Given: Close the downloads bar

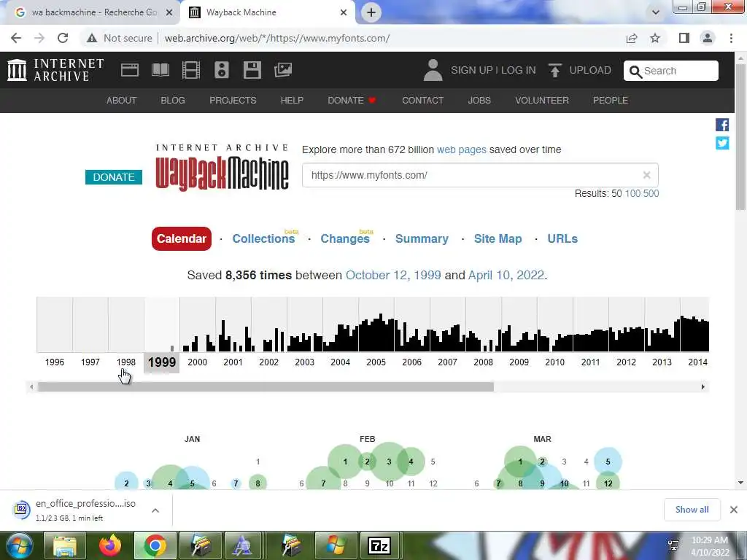Looking at the screenshot, I should tap(734, 510).
